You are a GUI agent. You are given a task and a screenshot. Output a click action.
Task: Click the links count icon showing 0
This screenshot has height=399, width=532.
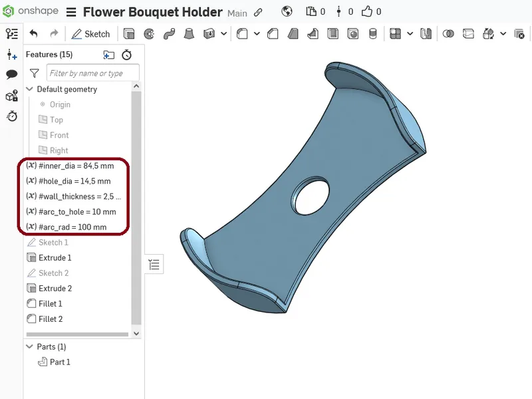(x=338, y=11)
